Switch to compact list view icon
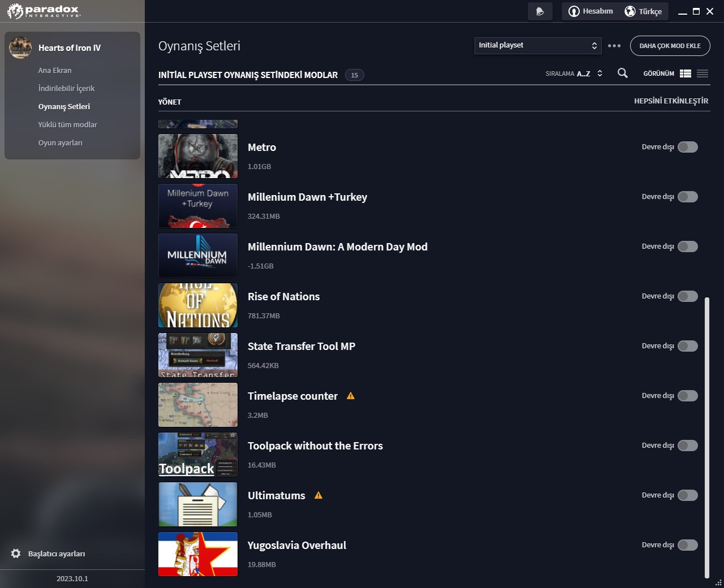Screen dimensions: 724x588 [703, 73]
